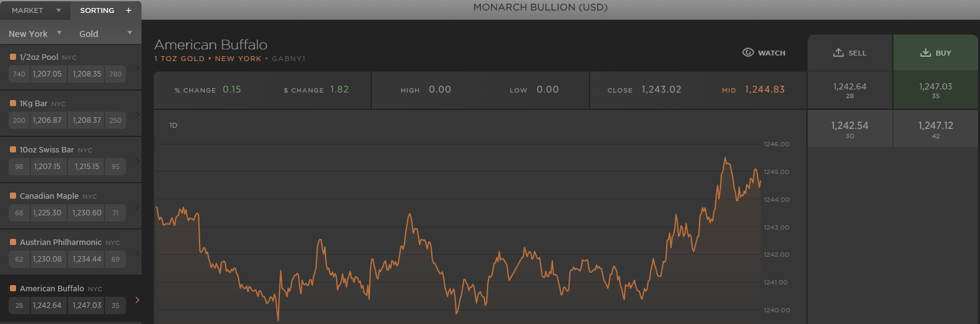Select the 10oz Swiss Bar product row
The height and width of the screenshot is (324, 980).
[70, 160]
